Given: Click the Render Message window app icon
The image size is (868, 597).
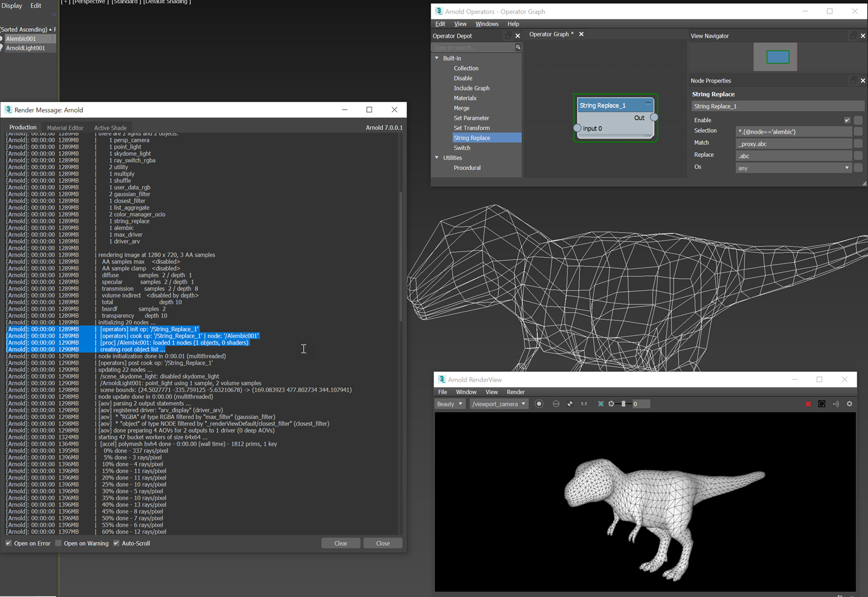Looking at the screenshot, I should (8, 110).
